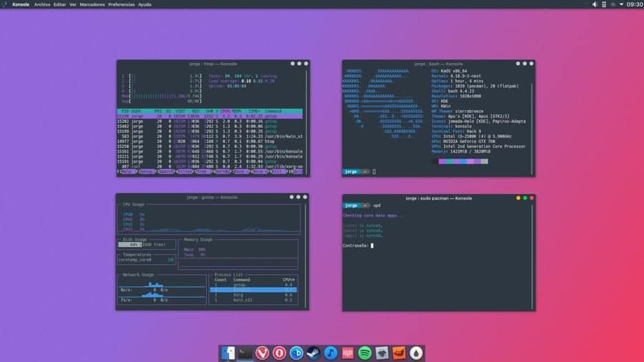Open Opera browser from the dock
Viewport: 644px width, 362px height.
(x=279, y=353)
